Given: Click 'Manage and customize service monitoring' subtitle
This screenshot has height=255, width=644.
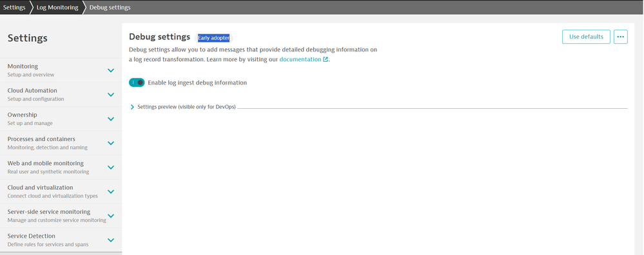Looking at the screenshot, I should click(57, 220).
